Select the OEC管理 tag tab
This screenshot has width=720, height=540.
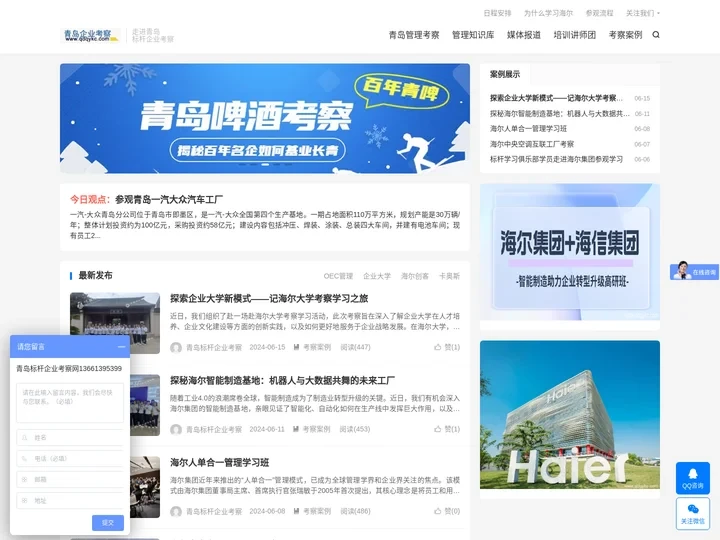(x=338, y=276)
